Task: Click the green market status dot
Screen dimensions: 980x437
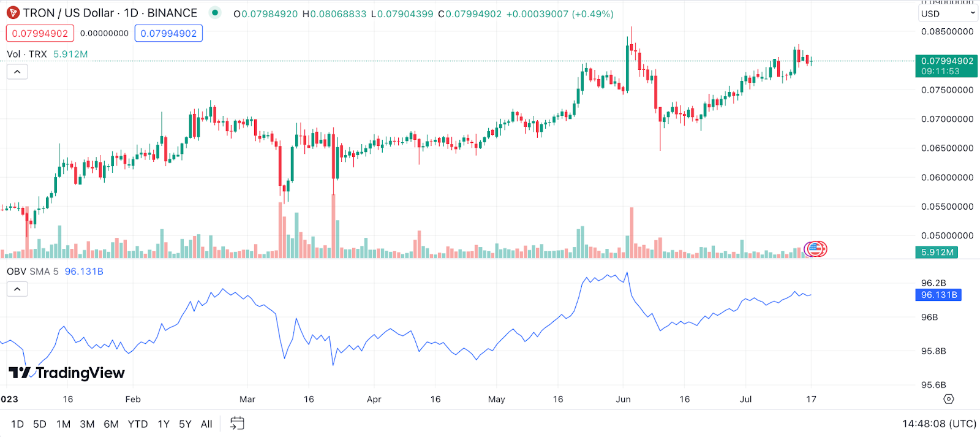Action: tap(215, 12)
